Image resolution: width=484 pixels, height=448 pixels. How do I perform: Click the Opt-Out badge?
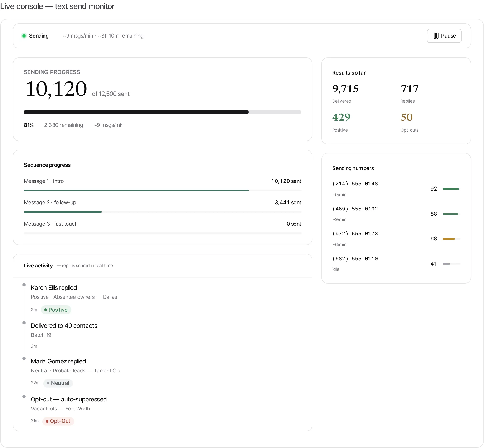click(x=58, y=421)
